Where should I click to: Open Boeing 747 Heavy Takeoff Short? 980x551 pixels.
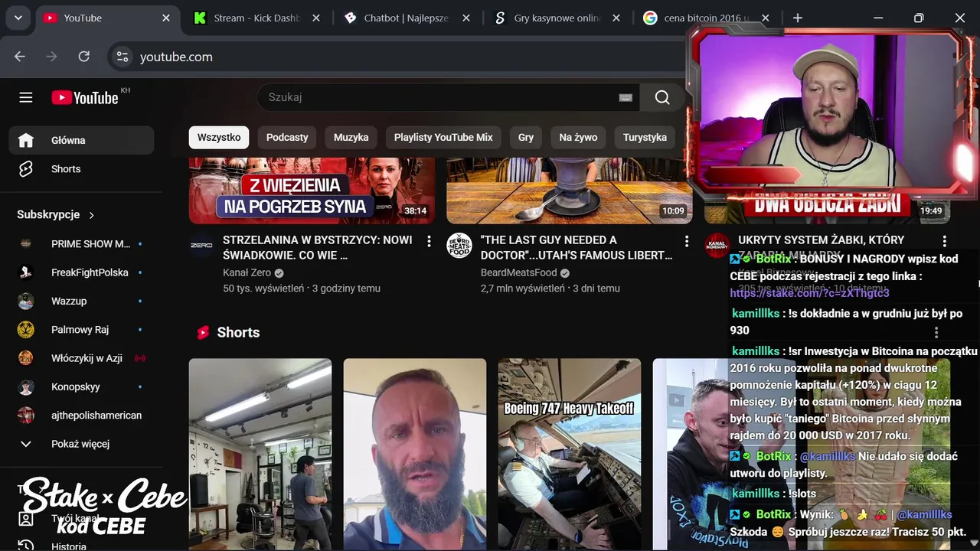(x=570, y=455)
